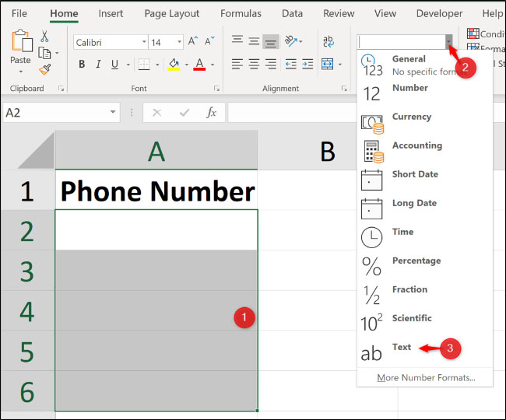Screen dimensions: 506x420
Task: Select Top Align icon
Action: (237, 40)
